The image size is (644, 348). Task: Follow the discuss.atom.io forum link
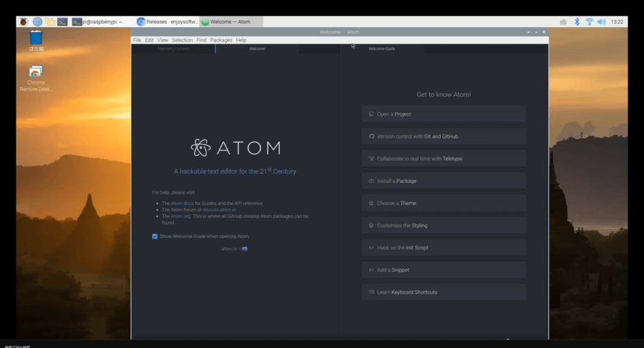click(219, 210)
